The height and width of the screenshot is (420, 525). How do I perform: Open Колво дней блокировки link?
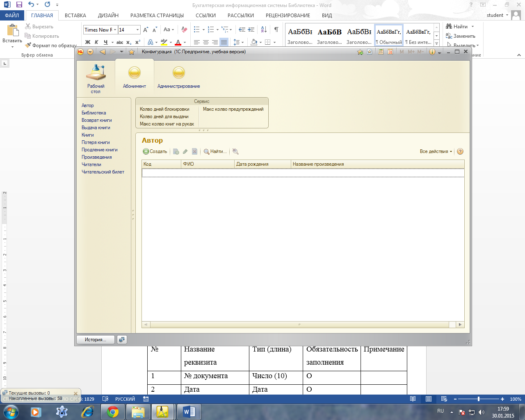(164, 109)
